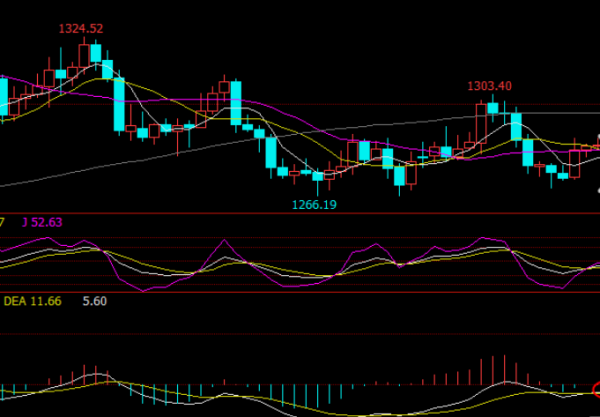Image resolution: width=600 pixels, height=417 pixels.
Task: Click the 5.60 MACD value label
Action: [x=94, y=300]
